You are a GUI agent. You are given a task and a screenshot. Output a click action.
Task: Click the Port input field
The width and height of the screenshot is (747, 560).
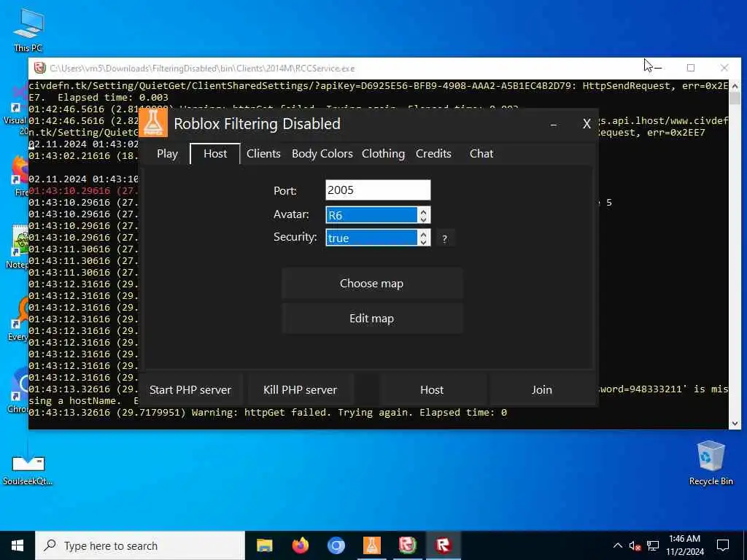(378, 190)
